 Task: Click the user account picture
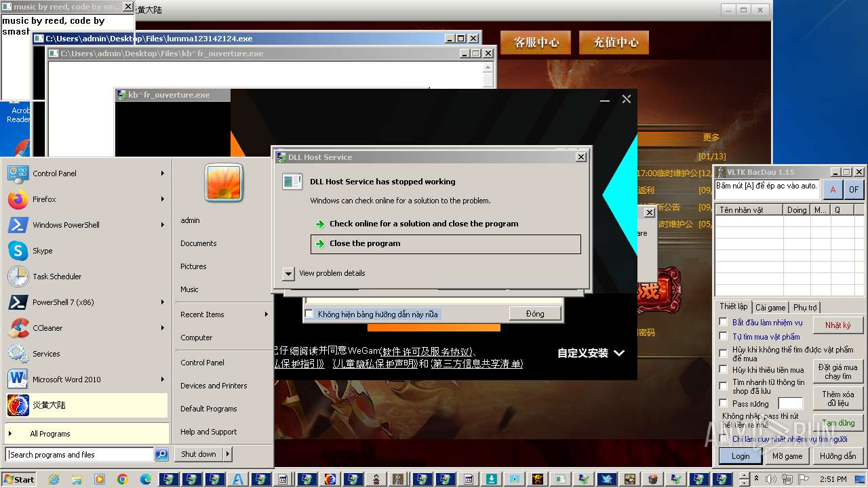224,183
